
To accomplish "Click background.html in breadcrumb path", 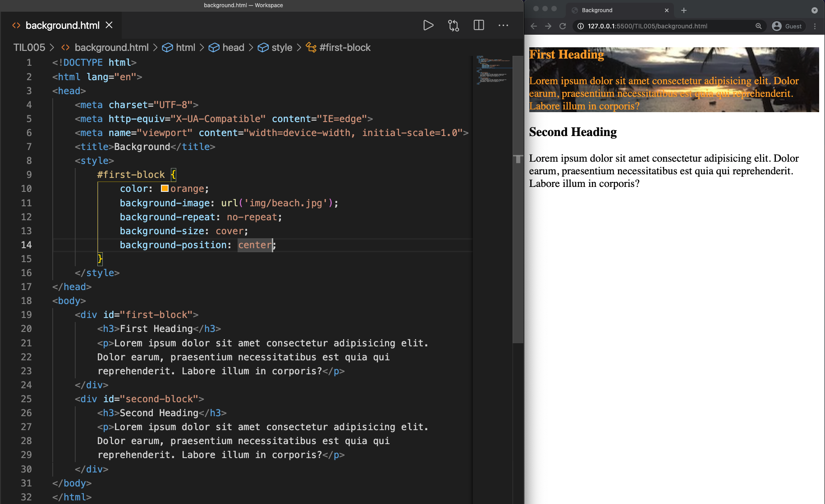I will click(111, 47).
